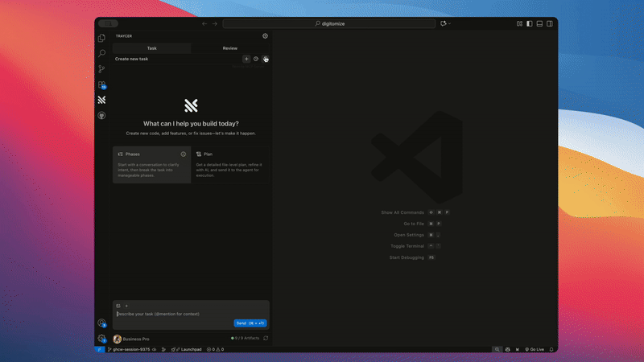Image resolution: width=644 pixels, height=362 pixels.
Task: Click the digitomize command center search box
Action: pos(329,24)
